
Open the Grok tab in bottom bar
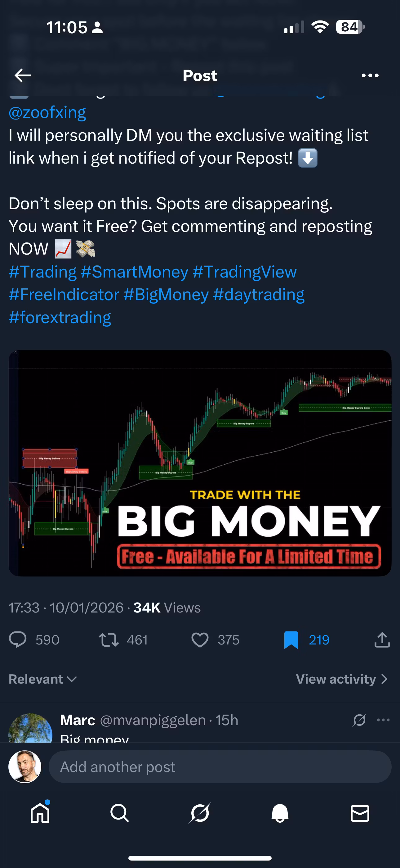(x=200, y=813)
